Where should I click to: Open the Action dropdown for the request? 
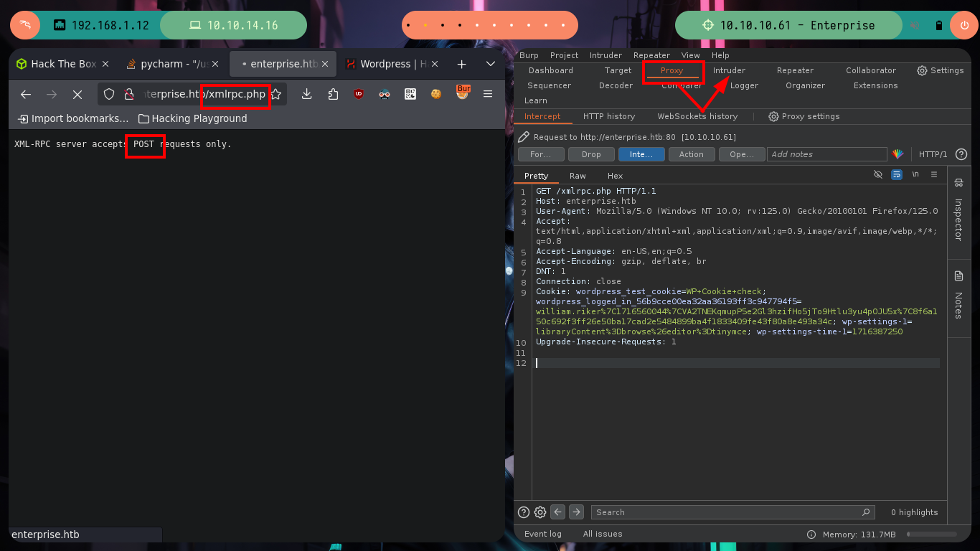[x=692, y=154]
